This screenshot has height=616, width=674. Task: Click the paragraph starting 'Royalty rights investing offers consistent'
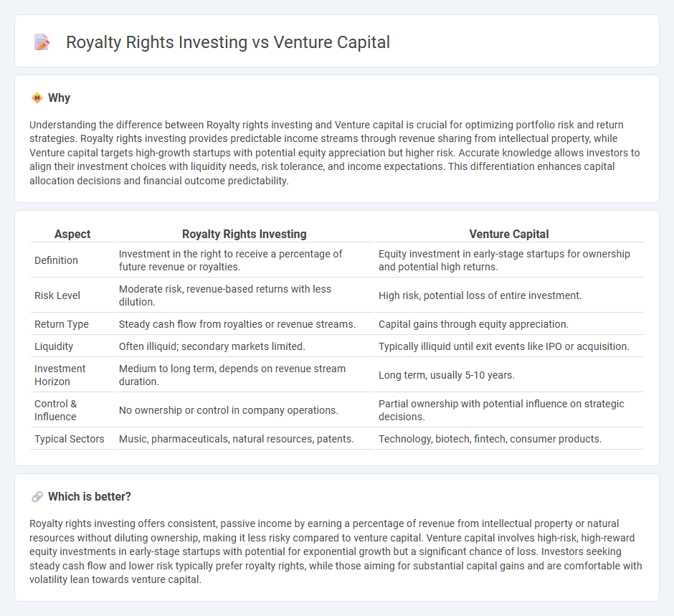tap(336, 551)
